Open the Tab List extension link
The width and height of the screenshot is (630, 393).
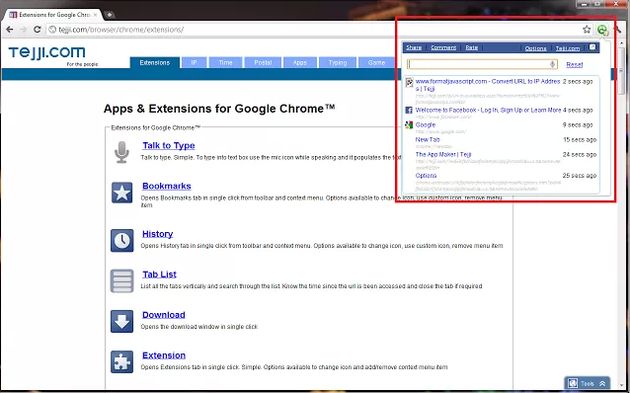(159, 274)
